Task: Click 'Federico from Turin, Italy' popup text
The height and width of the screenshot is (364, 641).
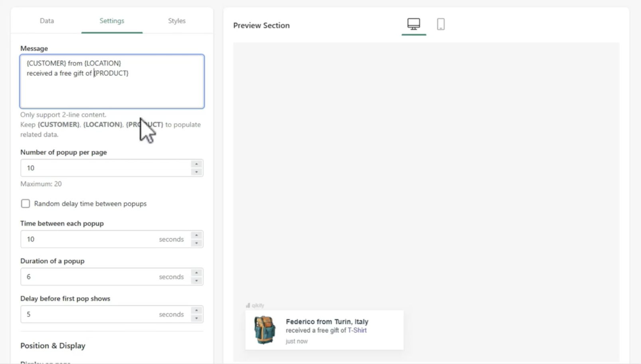Action: click(x=327, y=321)
